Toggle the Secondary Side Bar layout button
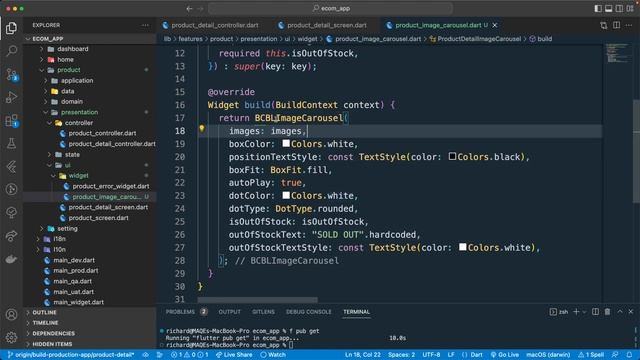This screenshot has width=640, height=360. coord(619,8)
